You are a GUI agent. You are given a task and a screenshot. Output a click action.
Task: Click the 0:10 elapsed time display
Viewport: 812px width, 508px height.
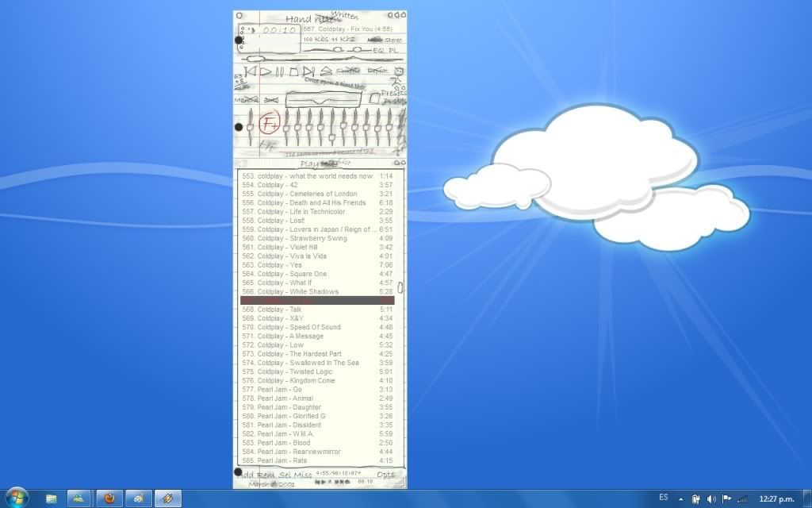point(279,31)
